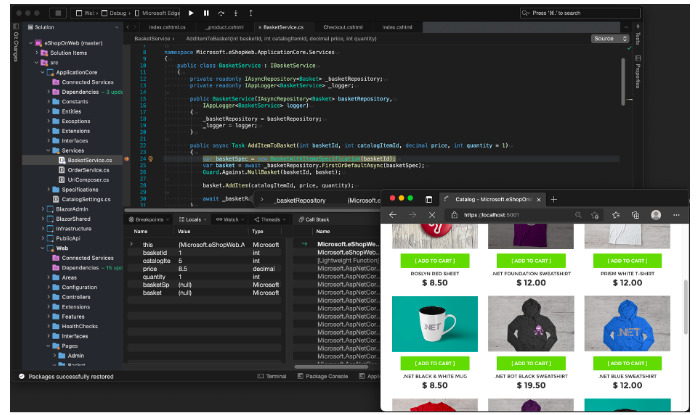Expand the PublicApi project
Screen dimensions: 698x415
[43, 238]
